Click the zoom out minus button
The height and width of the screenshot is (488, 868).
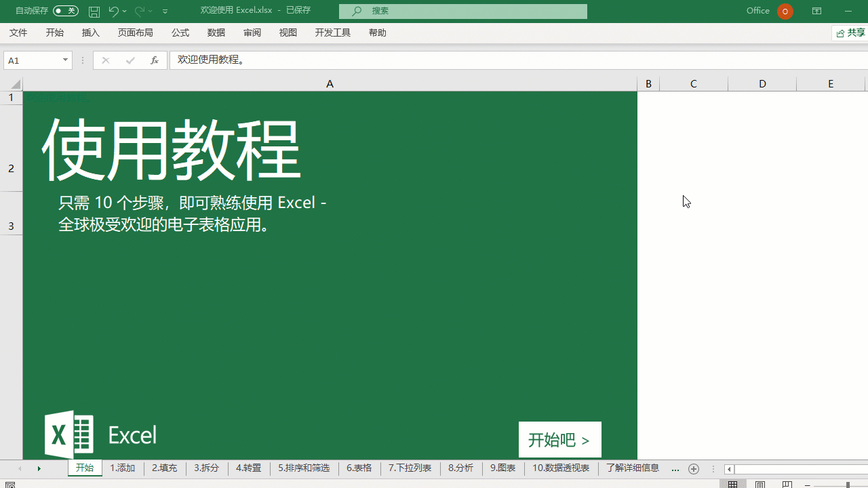[x=808, y=485]
